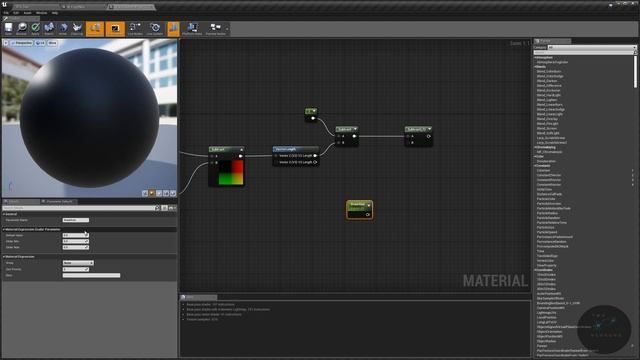This screenshot has height=360, width=640.
Task: Click the Live Nodes toolbar icon
Action: pyautogui.click(x=135, y=29)
